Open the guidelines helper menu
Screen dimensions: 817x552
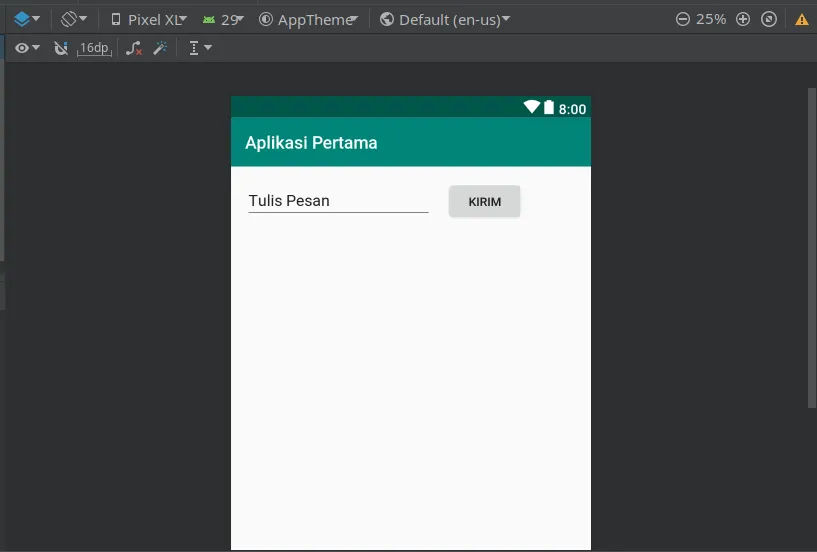point(200,48)
